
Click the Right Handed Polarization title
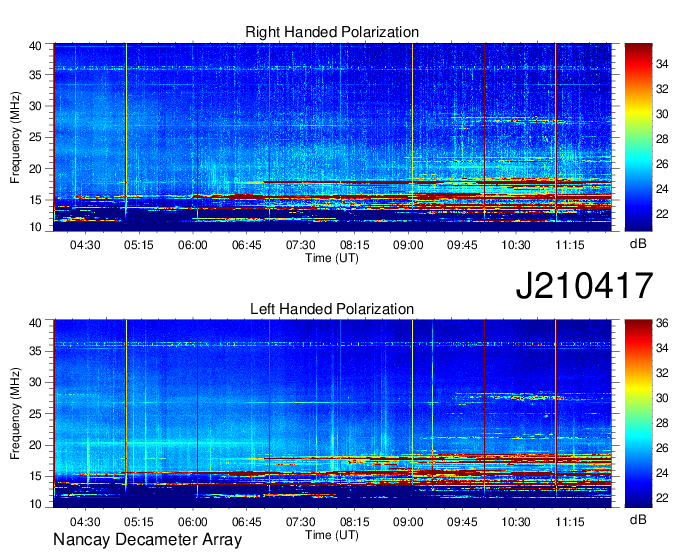[x=332, y=32]
